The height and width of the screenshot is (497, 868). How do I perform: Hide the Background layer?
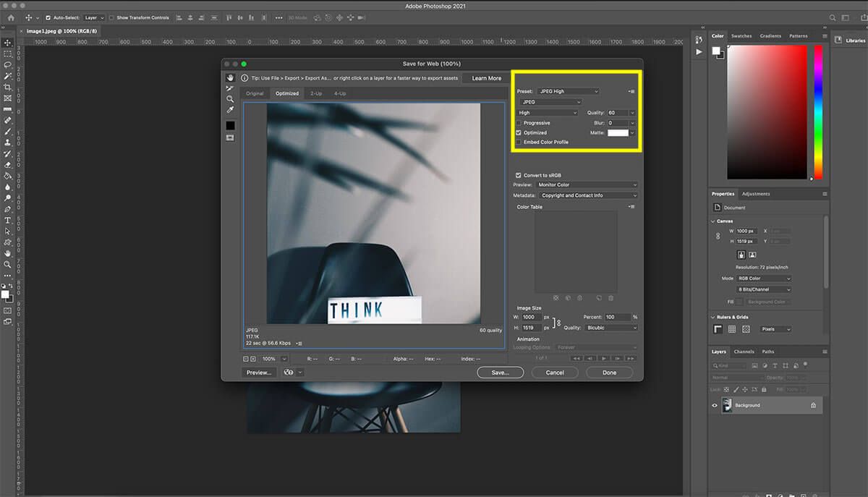(x=715, y=405)
